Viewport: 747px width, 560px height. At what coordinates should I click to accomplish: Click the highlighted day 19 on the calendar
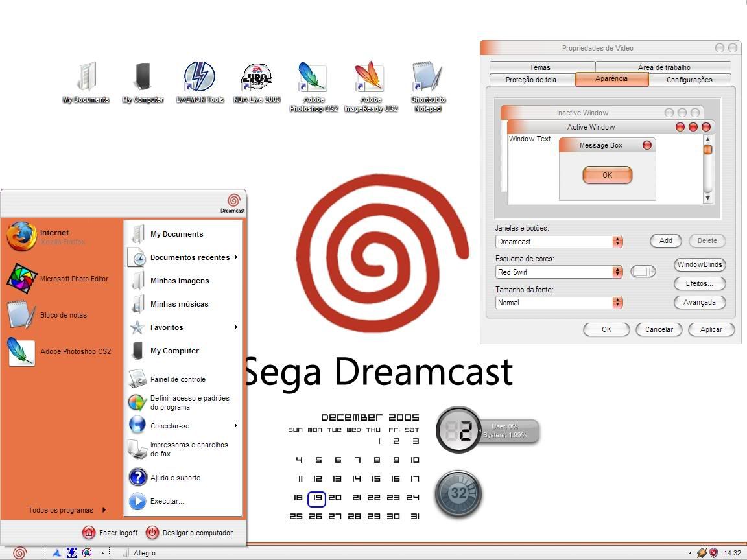click(x=317, y=498)
